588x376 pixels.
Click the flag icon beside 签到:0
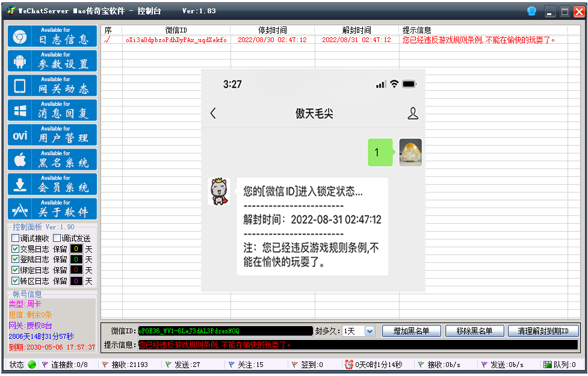[x=295, y=365]
